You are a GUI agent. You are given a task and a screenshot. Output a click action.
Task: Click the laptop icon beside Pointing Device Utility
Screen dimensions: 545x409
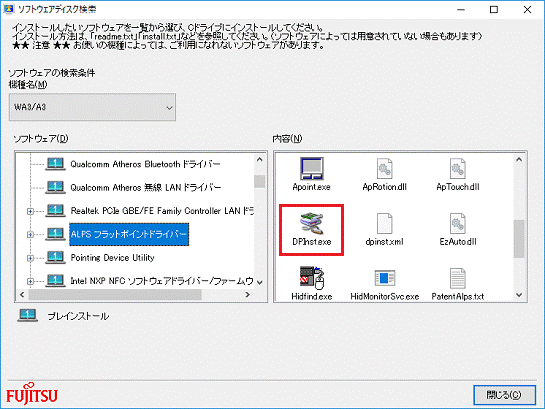click(x=55, y=257)
